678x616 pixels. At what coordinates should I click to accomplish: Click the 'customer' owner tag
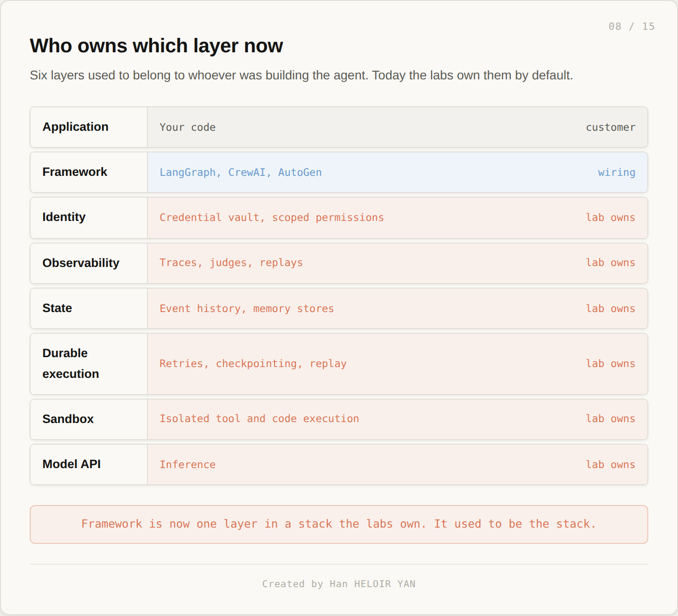pyautogui.click(x=610, y=127)
